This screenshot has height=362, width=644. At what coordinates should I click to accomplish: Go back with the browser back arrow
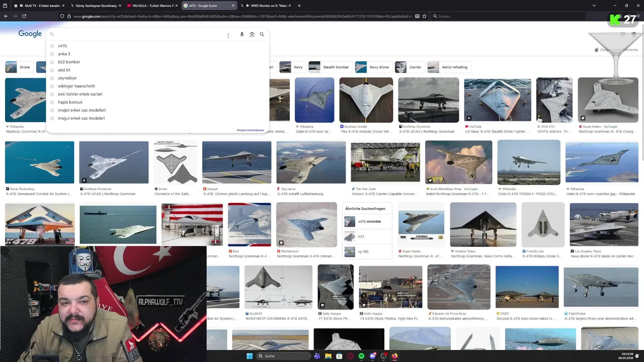click(x=6, y=16)
